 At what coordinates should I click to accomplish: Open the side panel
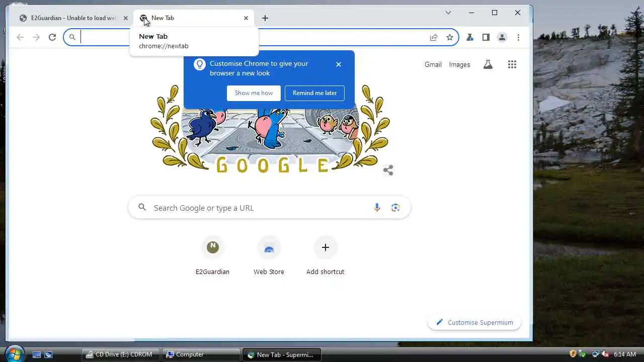(x=486, y=37)
